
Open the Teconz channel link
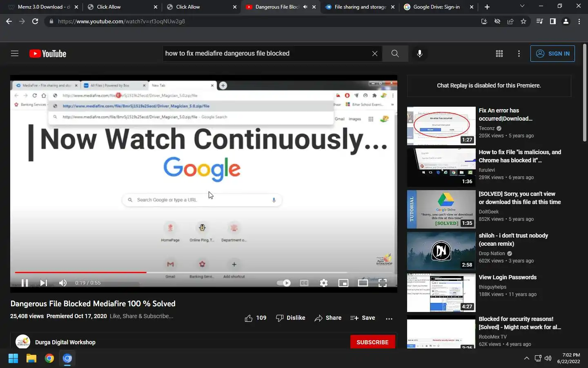(486, 128)
